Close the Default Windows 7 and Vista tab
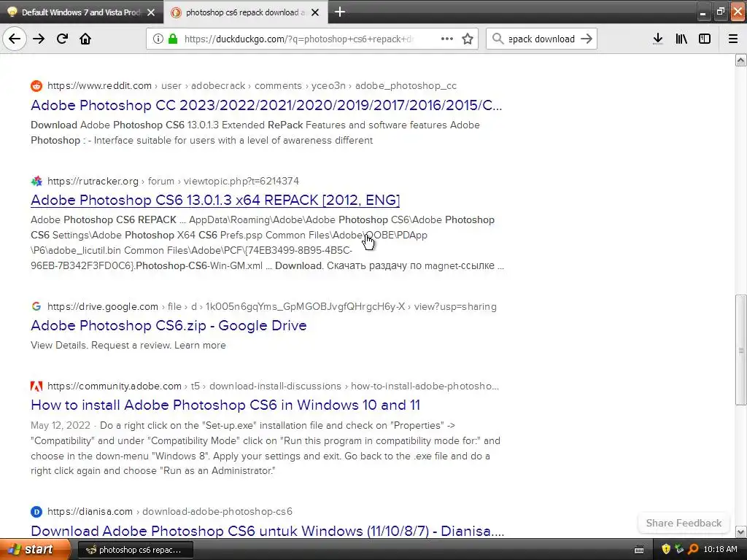The height and width of the screenshot is (560, 747). (151, 12)
